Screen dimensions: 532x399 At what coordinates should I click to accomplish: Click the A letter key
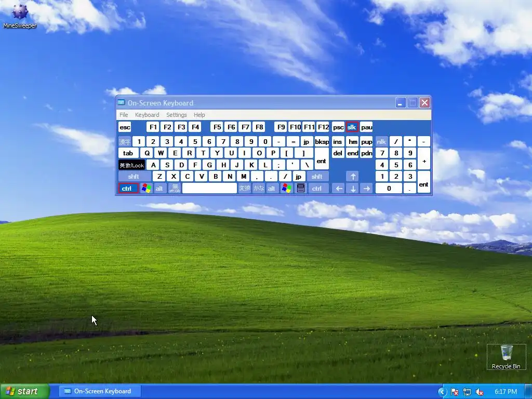pos(153,165)
